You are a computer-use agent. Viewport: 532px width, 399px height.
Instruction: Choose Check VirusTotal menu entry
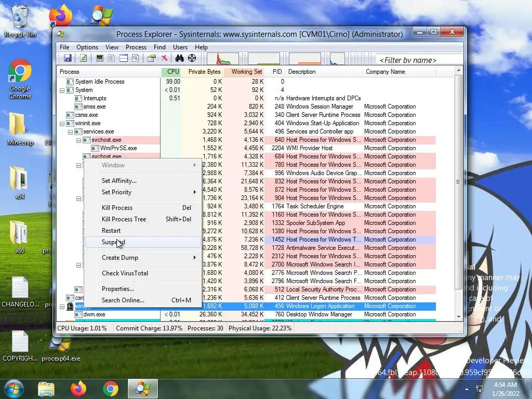point(142,273)
